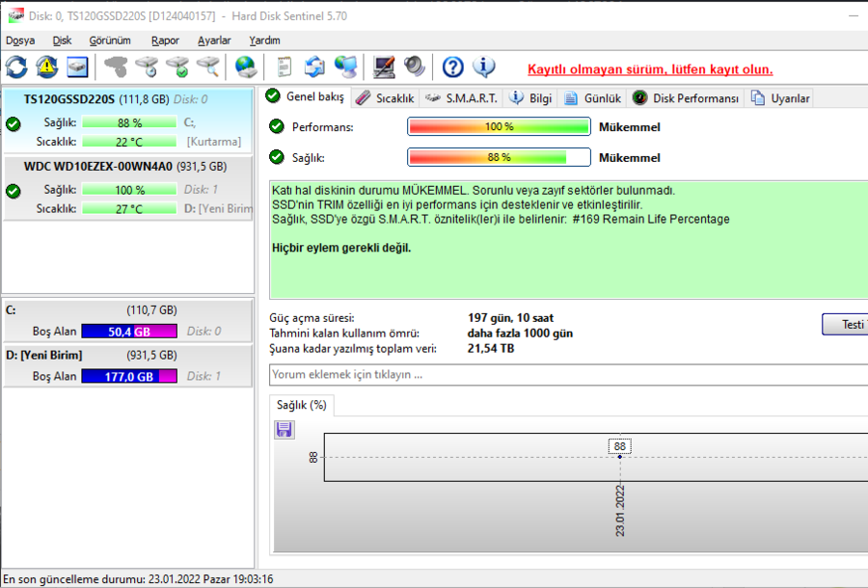Click the C: free space bar

(129, 332)
